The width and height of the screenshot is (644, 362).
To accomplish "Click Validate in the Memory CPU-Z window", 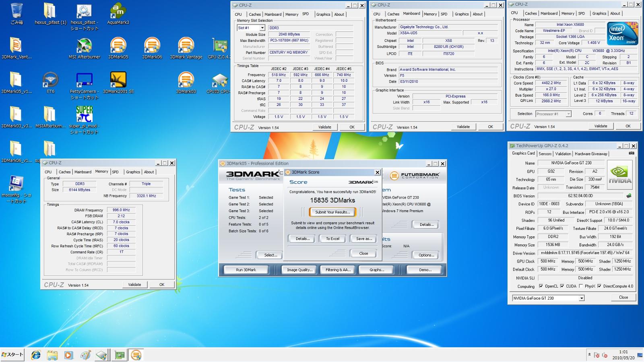I will pos(134,285).
